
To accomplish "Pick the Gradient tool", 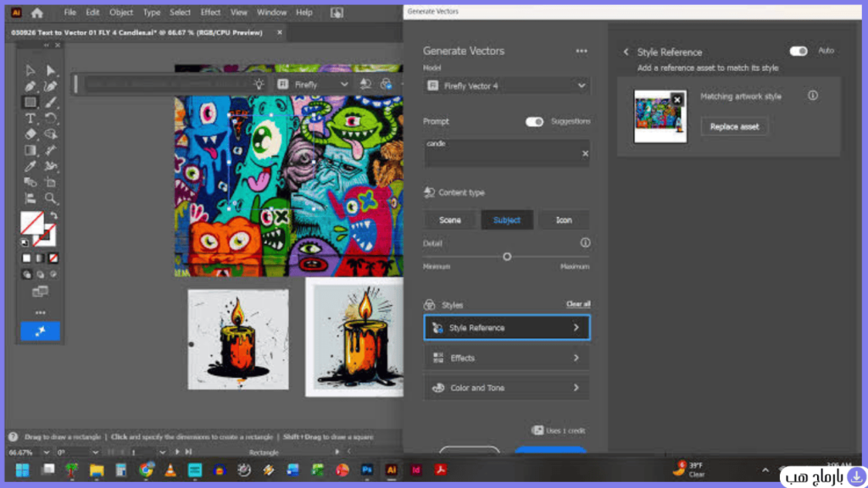I will 30,150.
